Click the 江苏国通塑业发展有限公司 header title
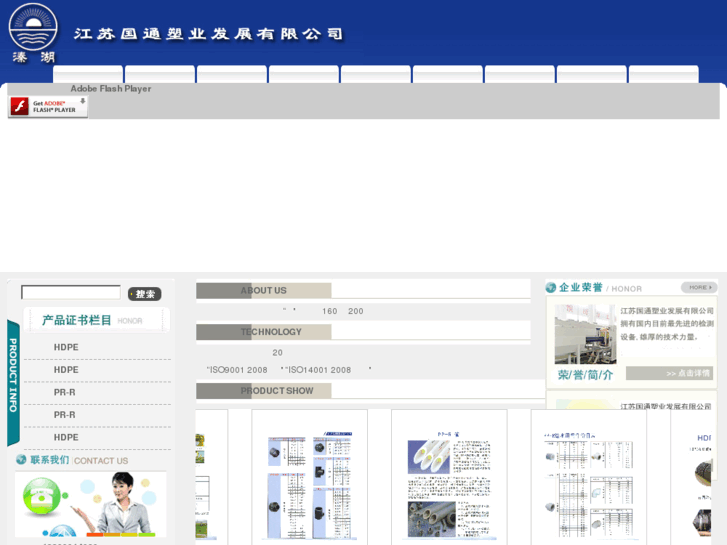 (x=208, y=34)
